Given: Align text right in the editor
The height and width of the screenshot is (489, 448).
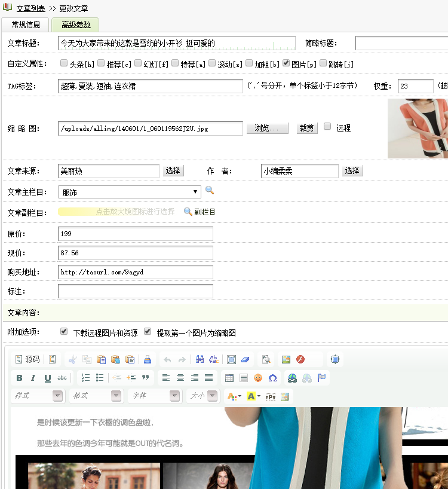Looking at the screenshot, I should (195, 378).
